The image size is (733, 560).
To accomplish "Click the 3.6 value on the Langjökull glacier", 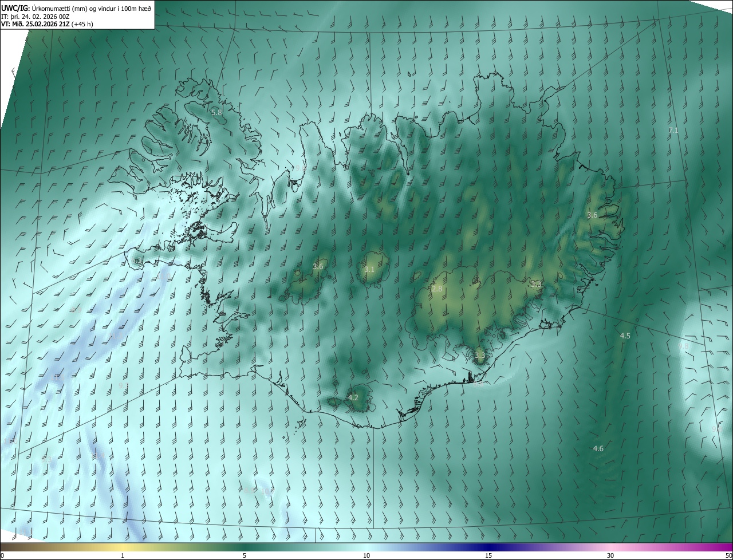I will (318, 266).
